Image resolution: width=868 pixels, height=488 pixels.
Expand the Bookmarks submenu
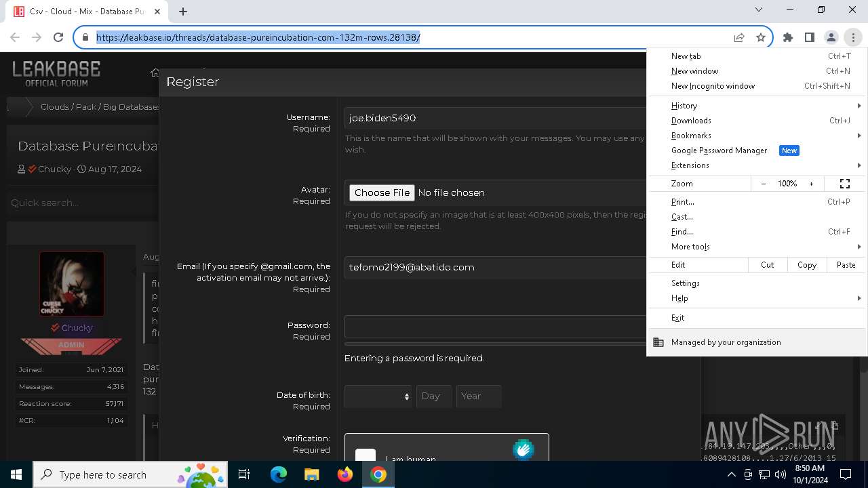pos(757,136)
